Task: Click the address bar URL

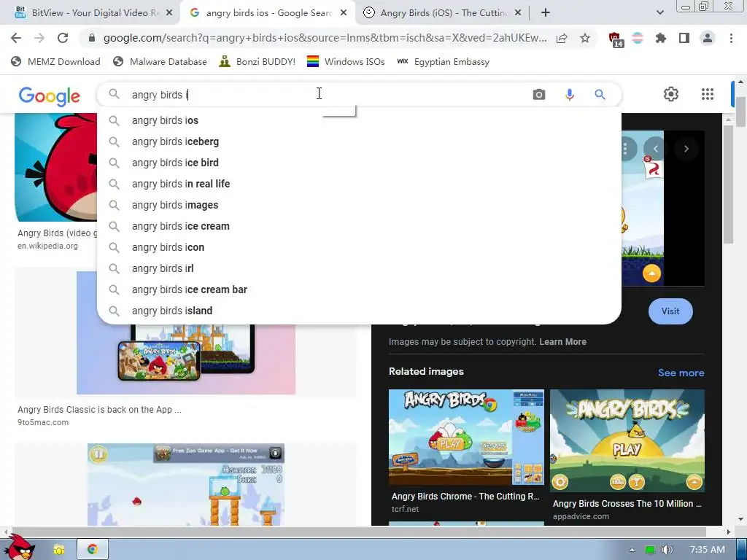Action: point(325,38)
